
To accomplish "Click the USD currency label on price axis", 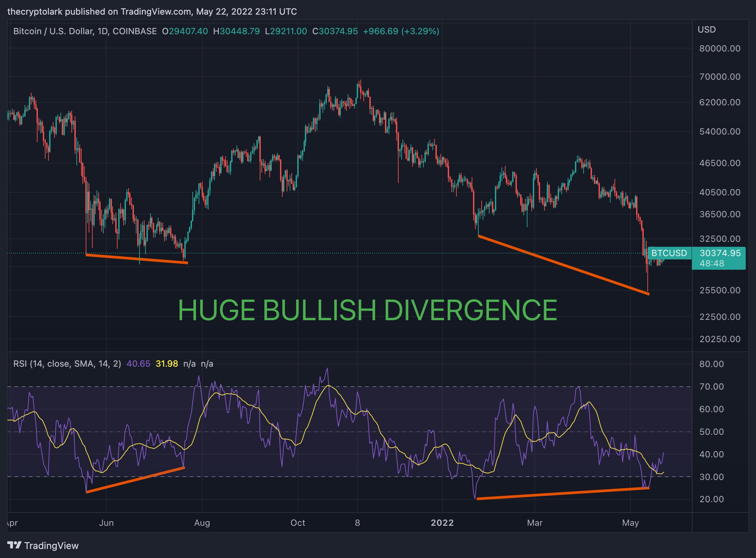I will click(x=707, y=30).
